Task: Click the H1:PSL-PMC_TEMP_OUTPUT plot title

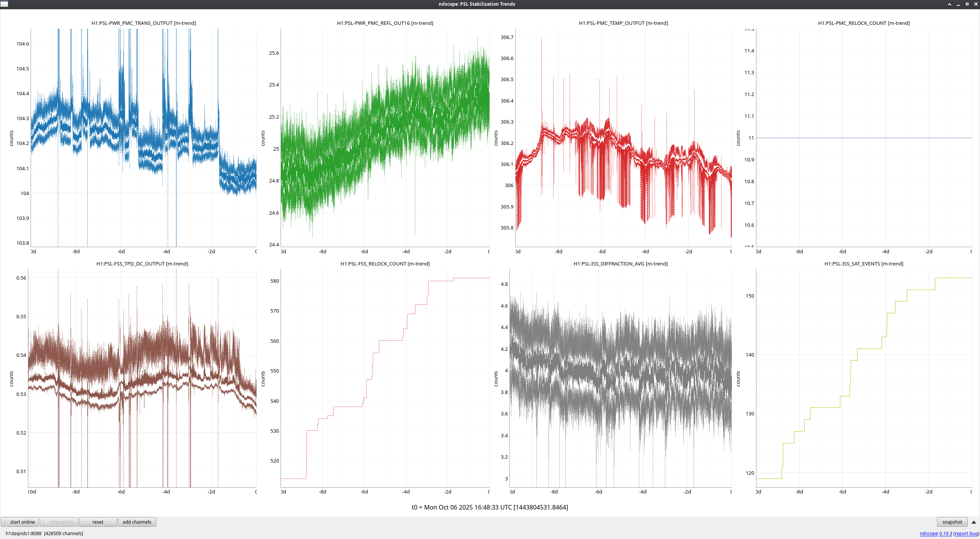Action: pos(623,23)
